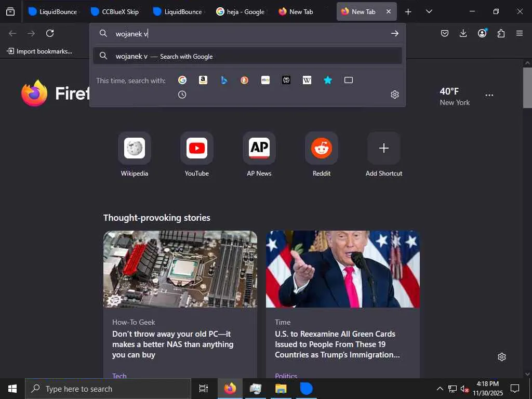Open the notification center icon
Viewport: 532px width, 399px height.
tap(515, 389)
